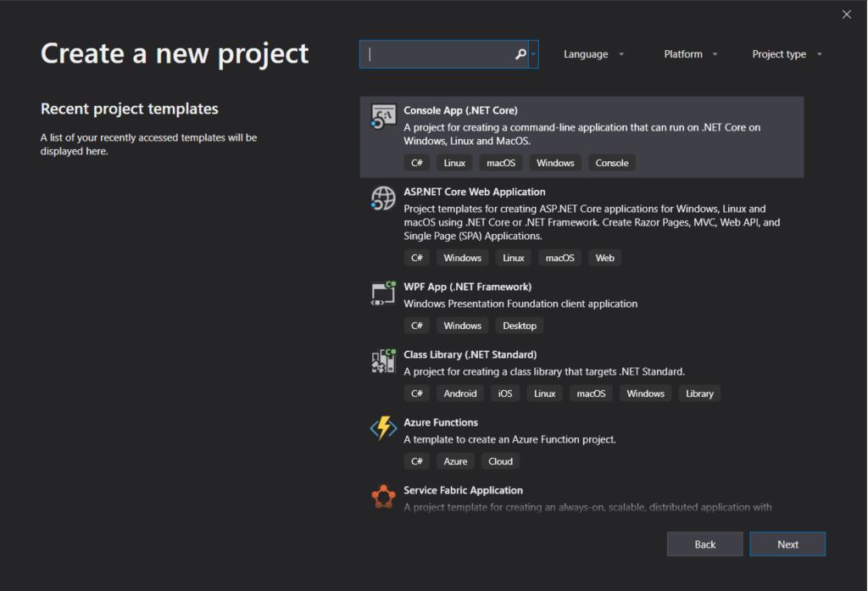
Task: Click the macOS tag under Console App
Action: click(500, 163)
